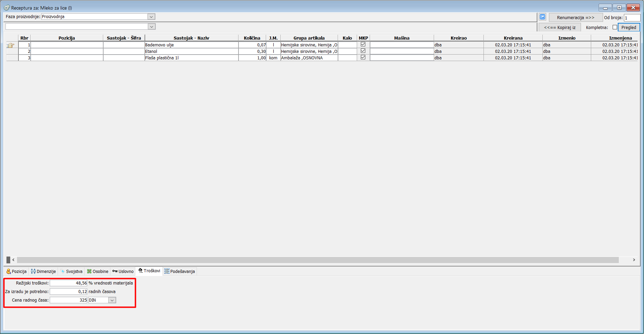Uncheck MKP for Flaša plastična 1l row
The width and height of the screenshot is (644, 334).
(363, 57)
